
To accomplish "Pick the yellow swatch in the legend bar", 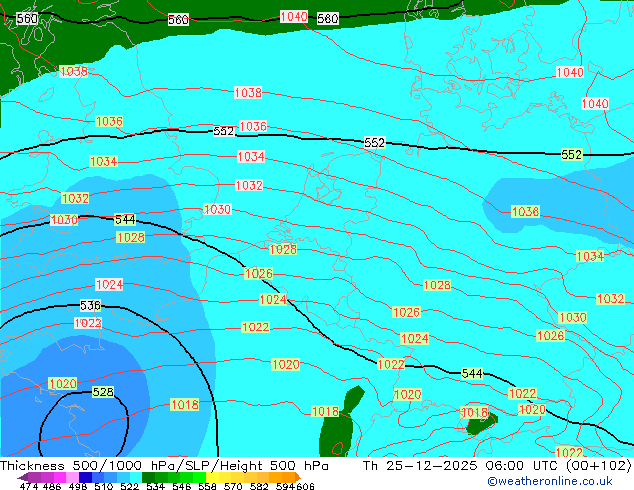I will point(212,477).
